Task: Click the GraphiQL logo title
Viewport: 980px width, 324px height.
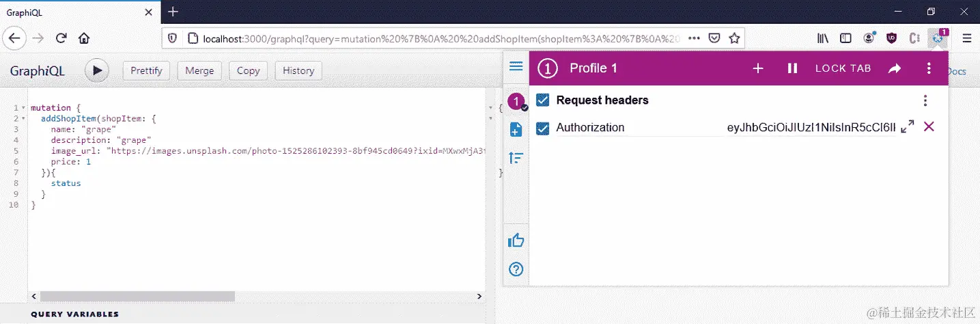Action: (38, 70)
